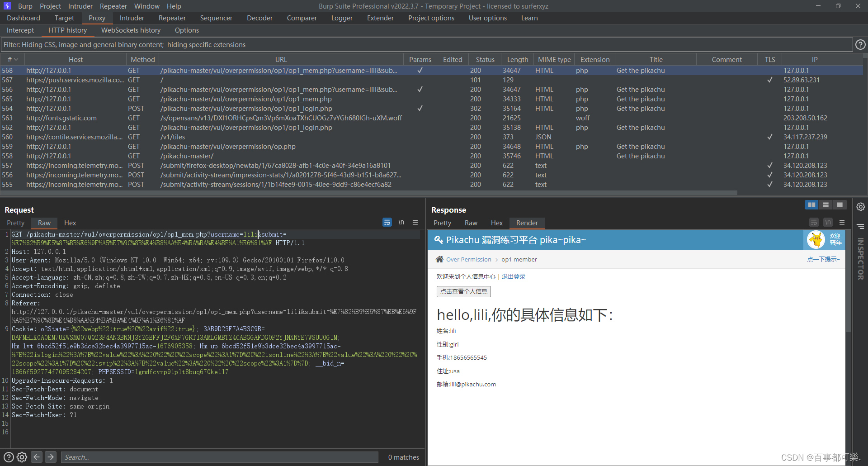
Task: Sort history by Status column header
Action: point(485,60)
